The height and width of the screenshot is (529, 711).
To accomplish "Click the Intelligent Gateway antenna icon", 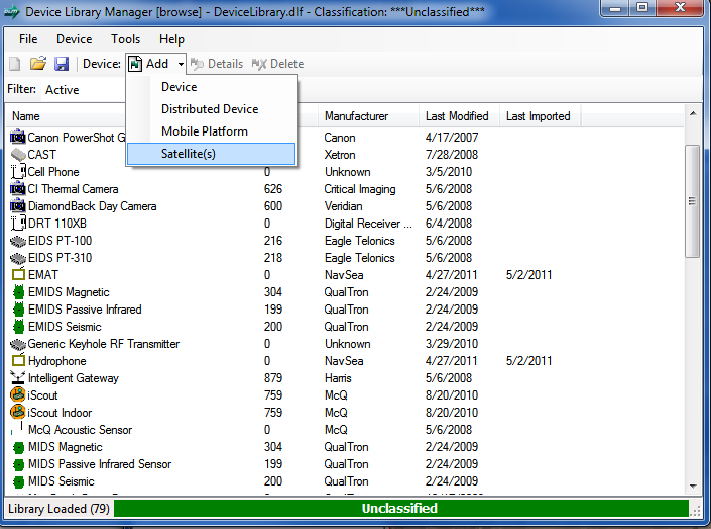I will (18, 378).
